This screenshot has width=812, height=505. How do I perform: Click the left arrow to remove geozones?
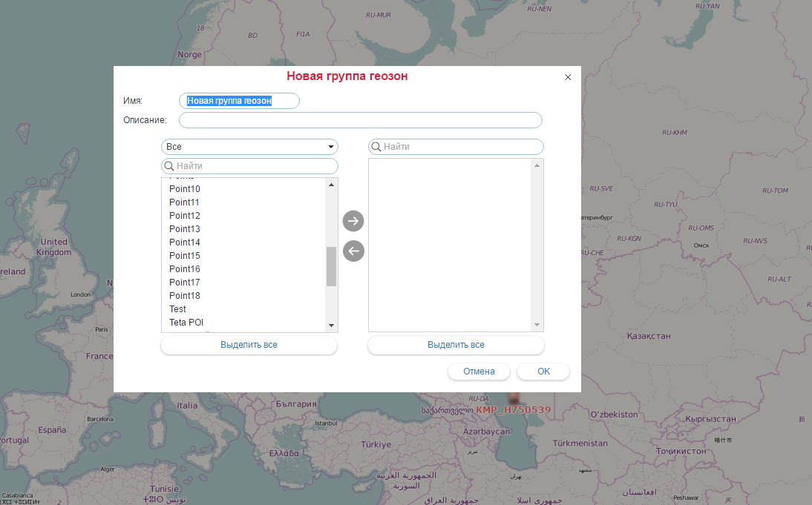353,252
